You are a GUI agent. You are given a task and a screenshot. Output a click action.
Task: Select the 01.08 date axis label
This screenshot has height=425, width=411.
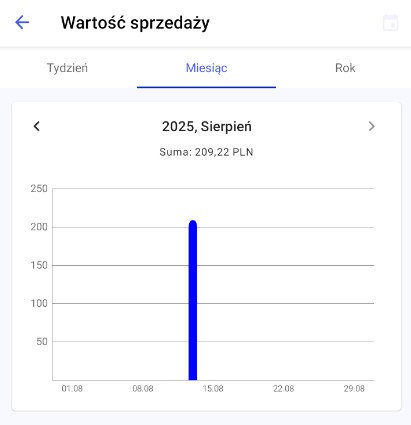point(72,389)
